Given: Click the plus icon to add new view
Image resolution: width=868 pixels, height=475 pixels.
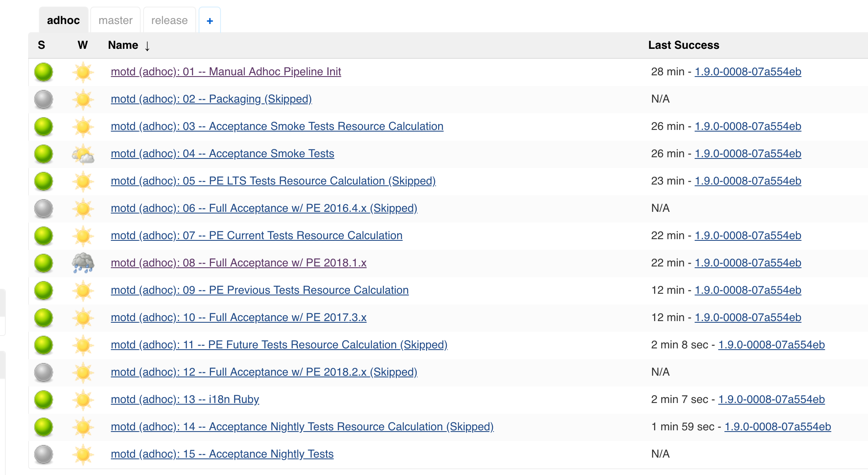Looking at the screenshot, I should (210, 21).
